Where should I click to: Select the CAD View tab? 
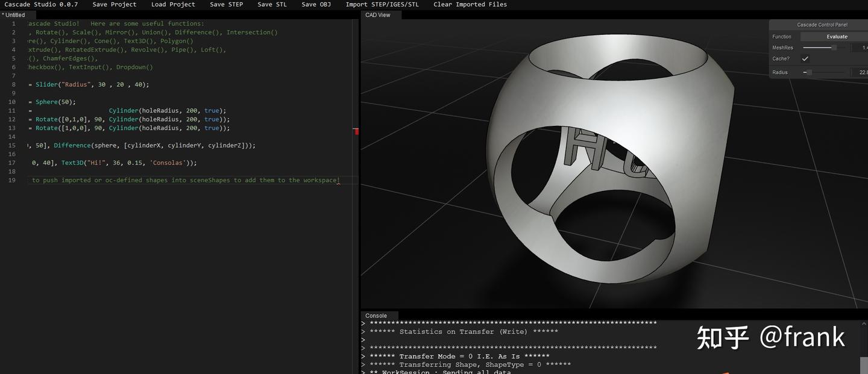(x=378, y=15)
